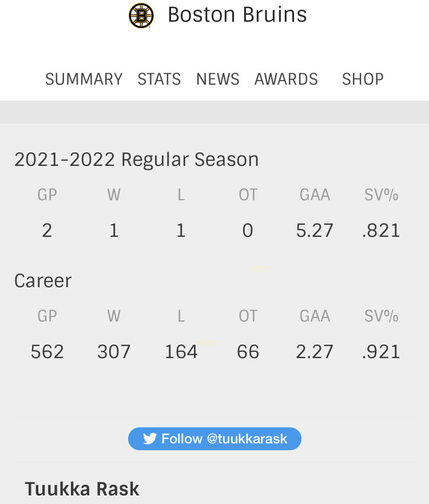Follow @tuukkarask on Twitter
Screen dimensions: 429x504
click(x=214, y=438)
